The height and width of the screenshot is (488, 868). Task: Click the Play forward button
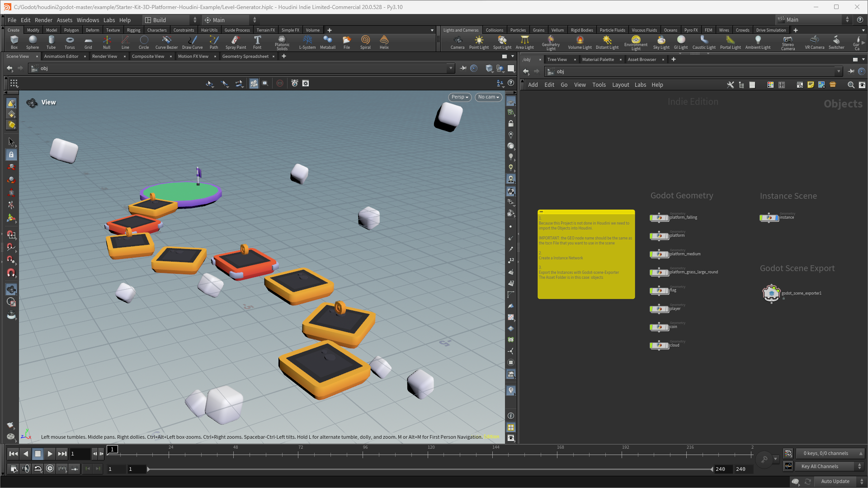pos(50,454)
